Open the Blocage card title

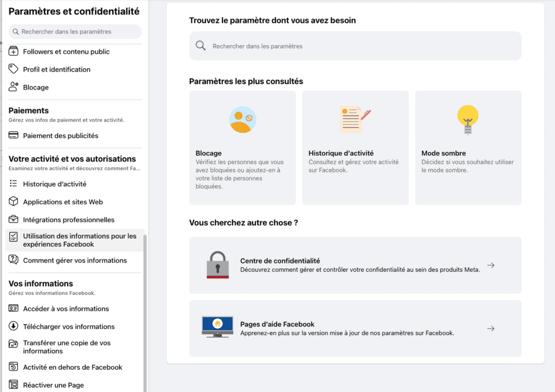tap(209, 153)
